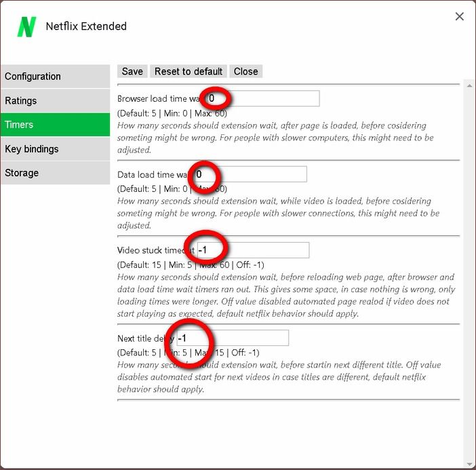This screenshot has height=470, width=476.
Task: Click the scrollbar down arrow
Action: pyautogui.click(x=469, y=464)
